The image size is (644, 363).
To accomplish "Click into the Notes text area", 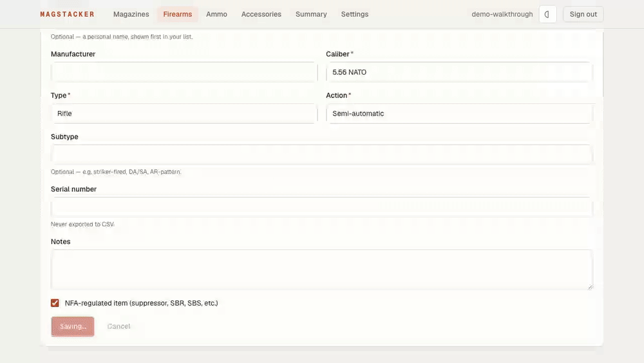I will [x=321, y=270].
